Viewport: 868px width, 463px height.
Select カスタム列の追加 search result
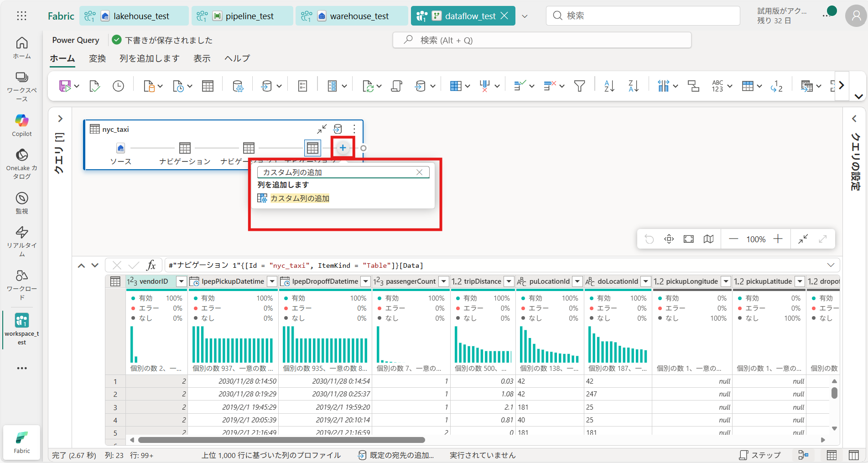tap(299, 198)
